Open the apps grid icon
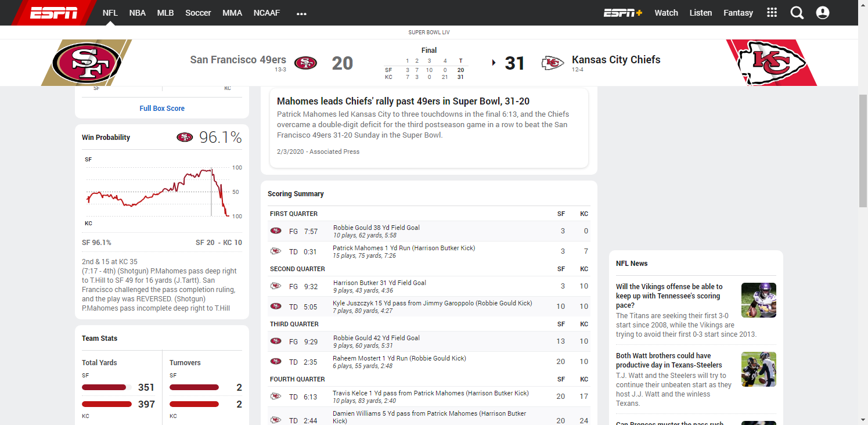The height and width of the screenshot is (425, 868). point(772,13)
